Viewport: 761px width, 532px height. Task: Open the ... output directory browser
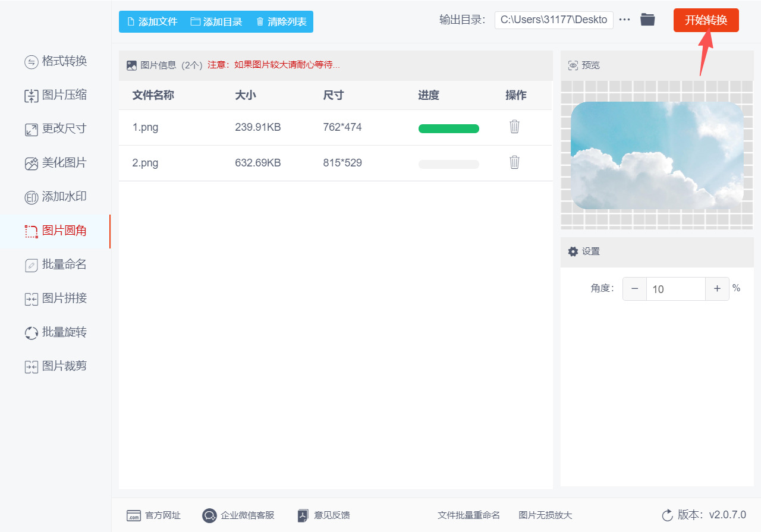pos(624,19)
